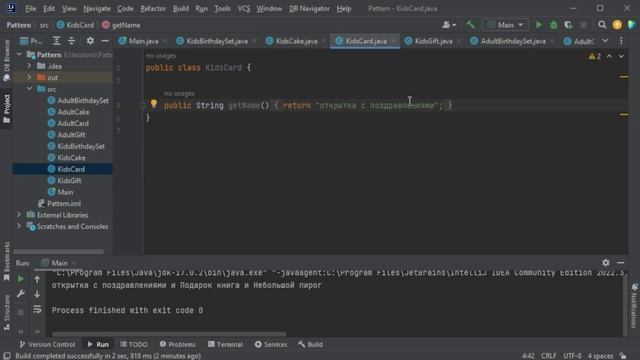Open the editor tabs kebab menu

(x=621, y=41)
